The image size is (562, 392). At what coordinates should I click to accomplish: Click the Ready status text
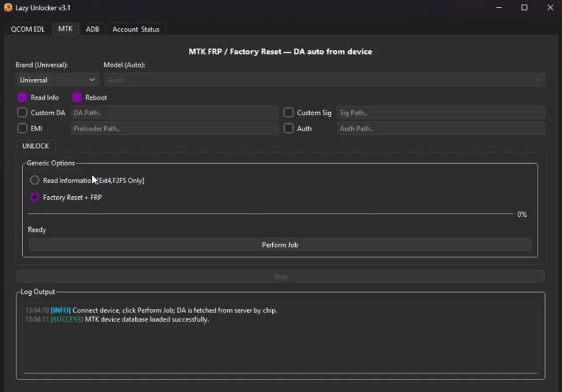(37, 230)
